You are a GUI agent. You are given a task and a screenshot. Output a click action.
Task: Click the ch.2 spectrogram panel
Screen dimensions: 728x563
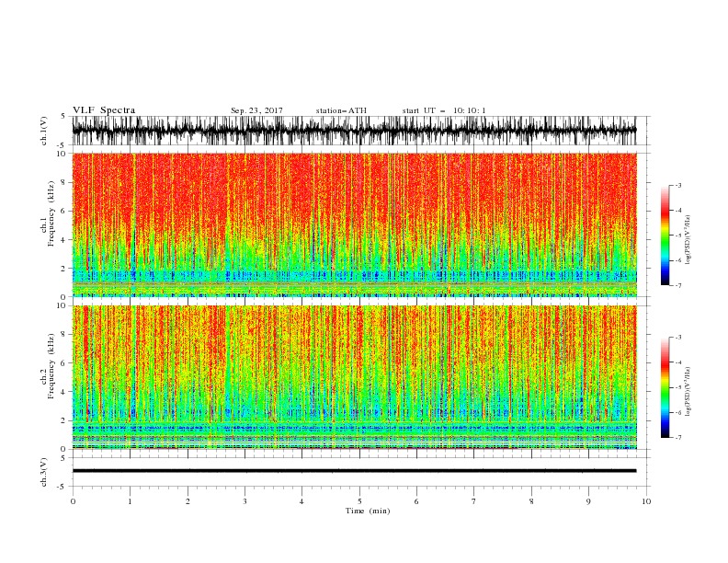pos(355,377)
